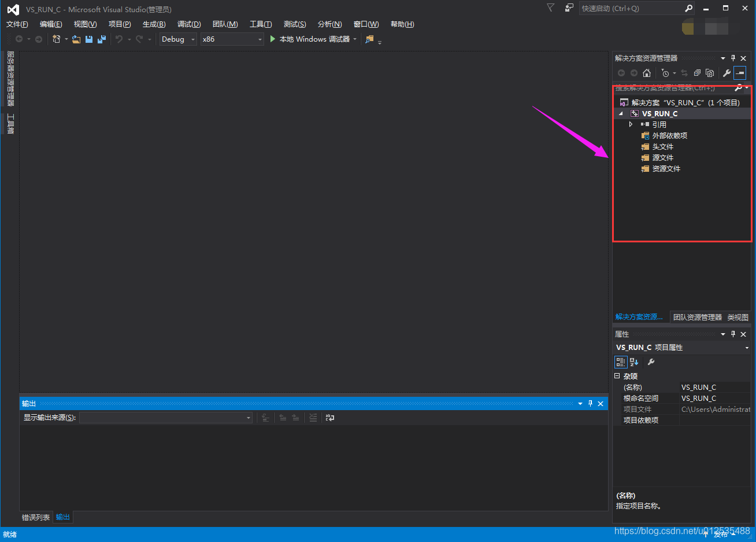Click the Open File folder icon

coord(76,39)
